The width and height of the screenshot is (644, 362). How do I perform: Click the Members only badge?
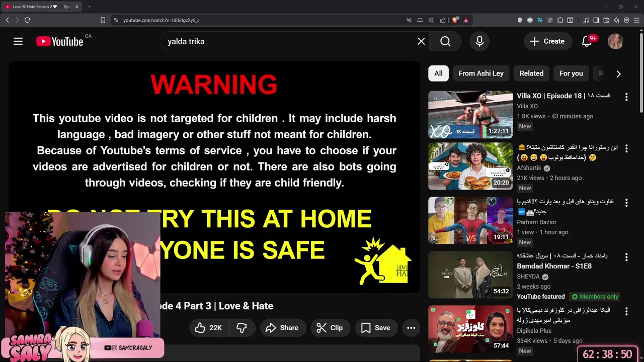595,297
